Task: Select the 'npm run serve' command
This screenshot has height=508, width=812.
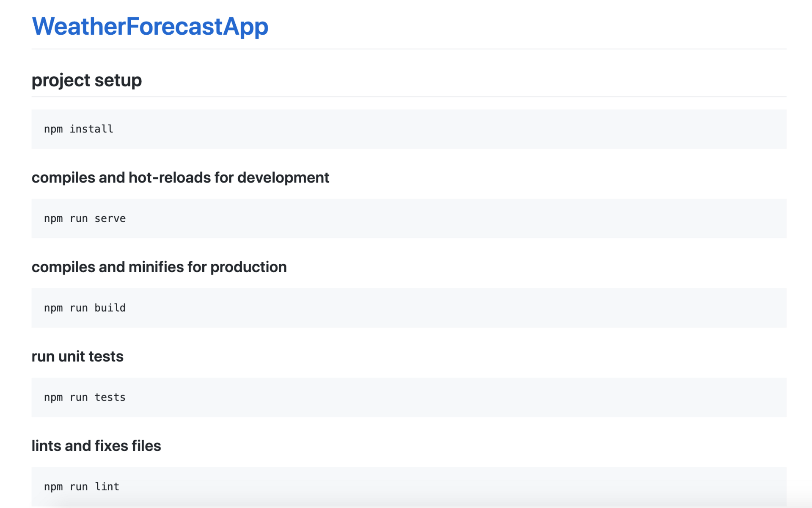Action: [x=85, y=218]
